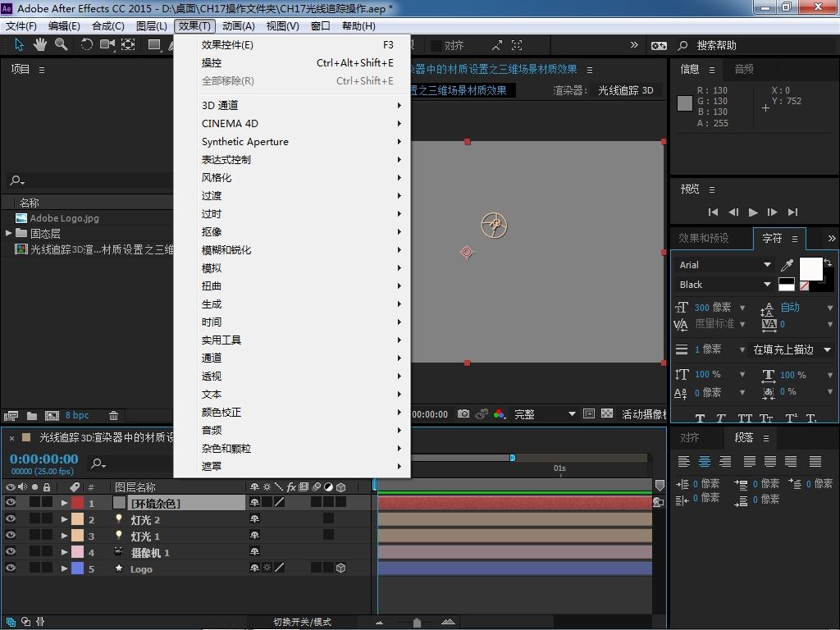Image resolution: width=840 pixels, height=630 pixels.
Task: Toggle visibility of the Logo layer
Action: coord(11,568)
